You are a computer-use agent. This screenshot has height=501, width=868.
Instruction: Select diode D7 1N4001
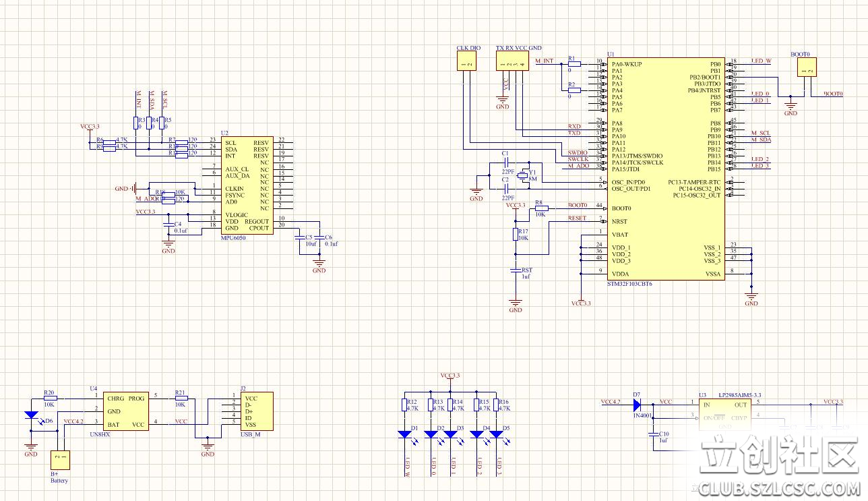[637, 405]
